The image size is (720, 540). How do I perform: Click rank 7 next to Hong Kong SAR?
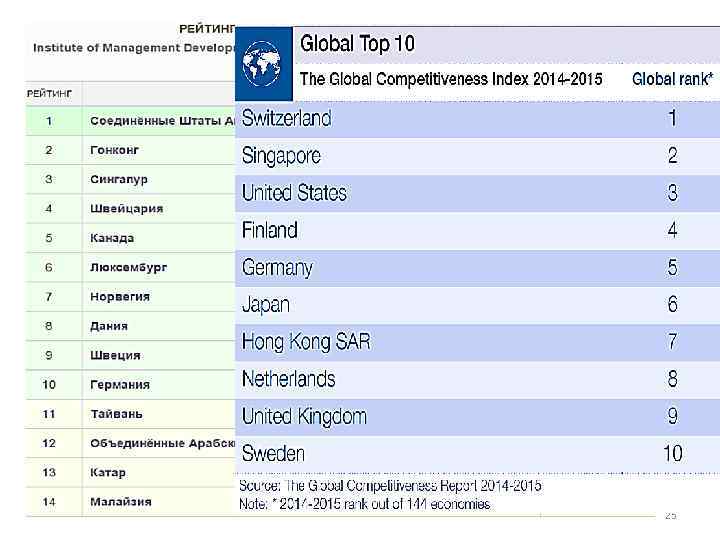673,341
